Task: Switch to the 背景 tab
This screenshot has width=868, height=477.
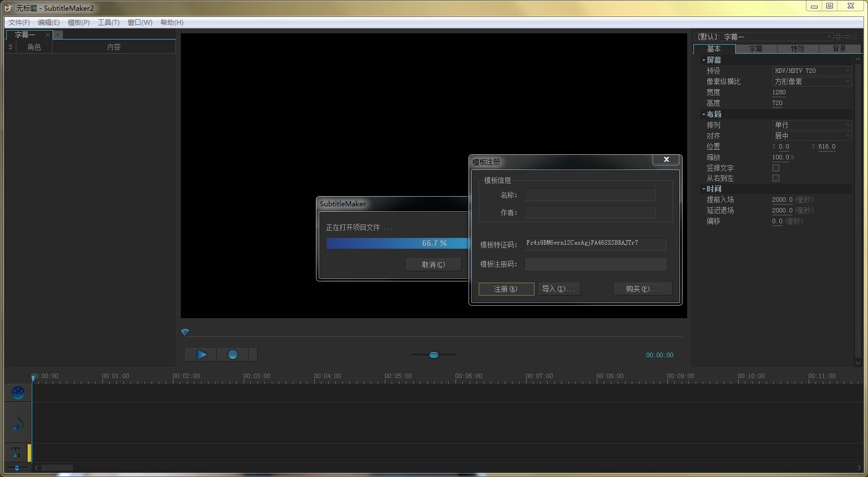Action: 839,49
